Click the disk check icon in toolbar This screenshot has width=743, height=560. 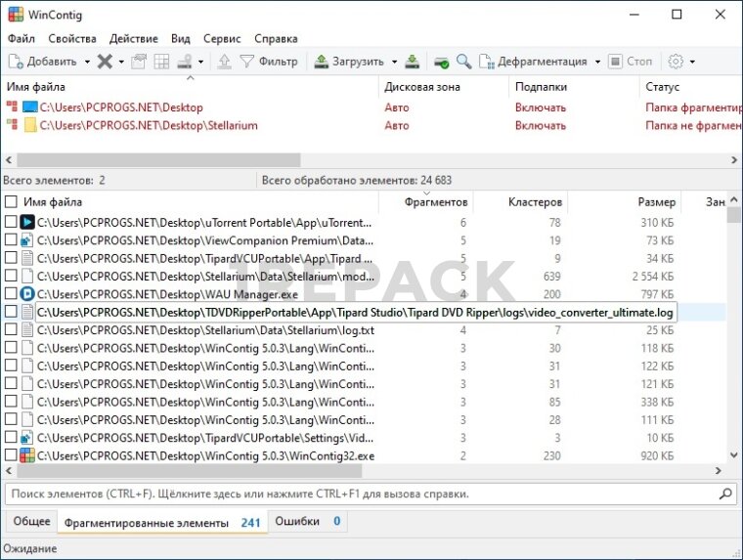tap(442, 62)
